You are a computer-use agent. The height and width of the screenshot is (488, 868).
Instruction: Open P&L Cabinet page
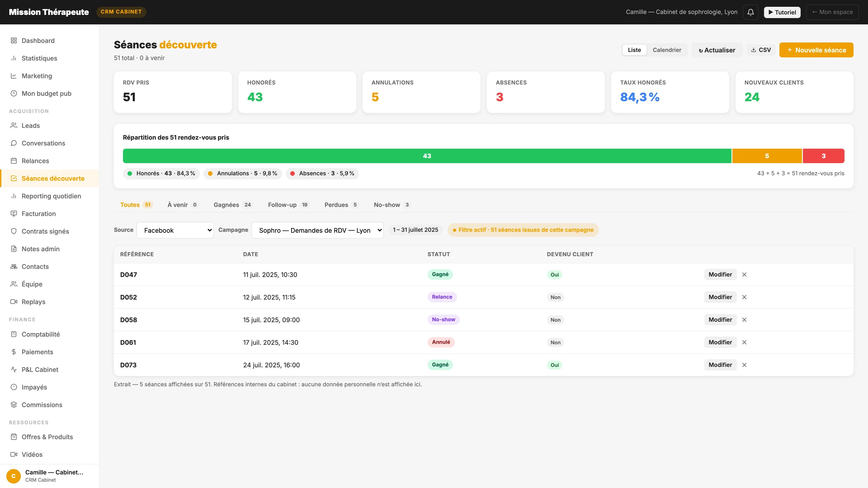coord(50,369)
